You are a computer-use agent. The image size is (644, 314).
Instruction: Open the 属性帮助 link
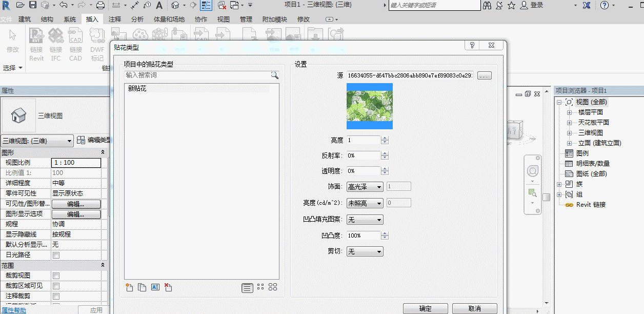(13, 310)
